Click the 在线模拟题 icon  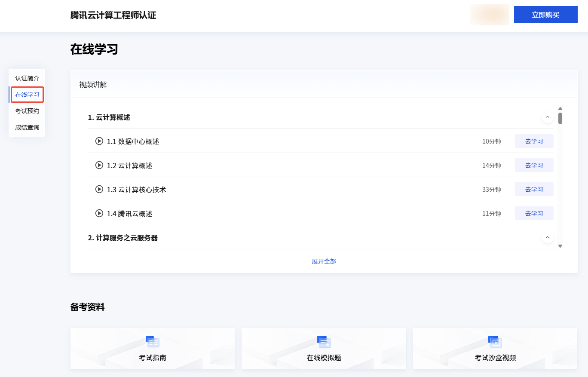click(x=324, y=342)
